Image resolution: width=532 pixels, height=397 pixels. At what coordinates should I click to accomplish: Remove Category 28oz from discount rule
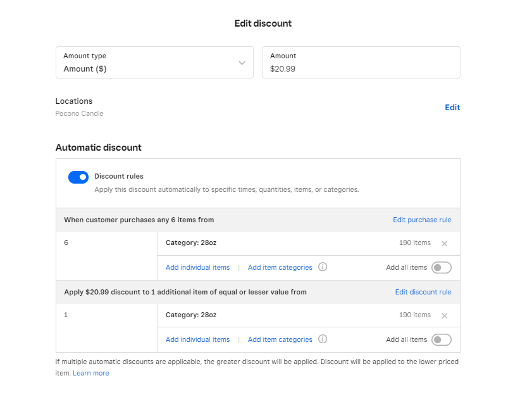[x=444, y=316]
